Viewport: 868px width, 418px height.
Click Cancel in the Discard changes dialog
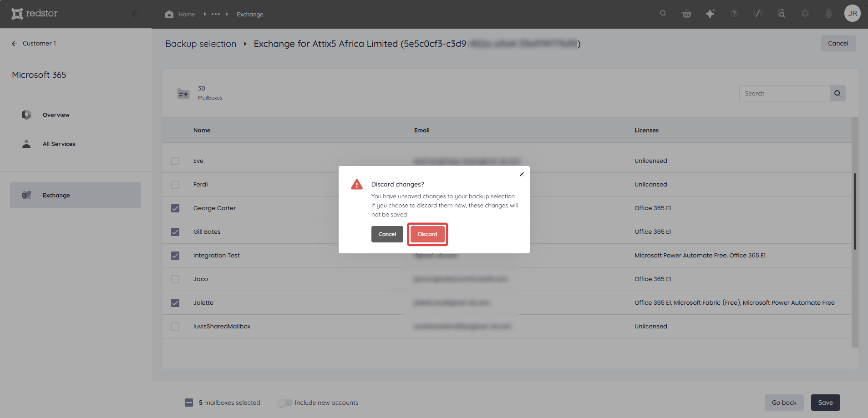pyautogui.click(x=387, y=234)
